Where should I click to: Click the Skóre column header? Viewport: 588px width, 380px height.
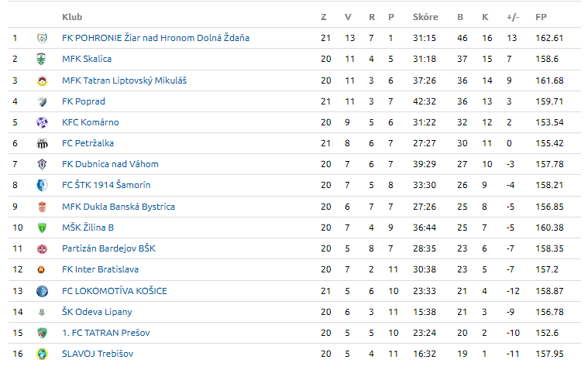[425, 17]
